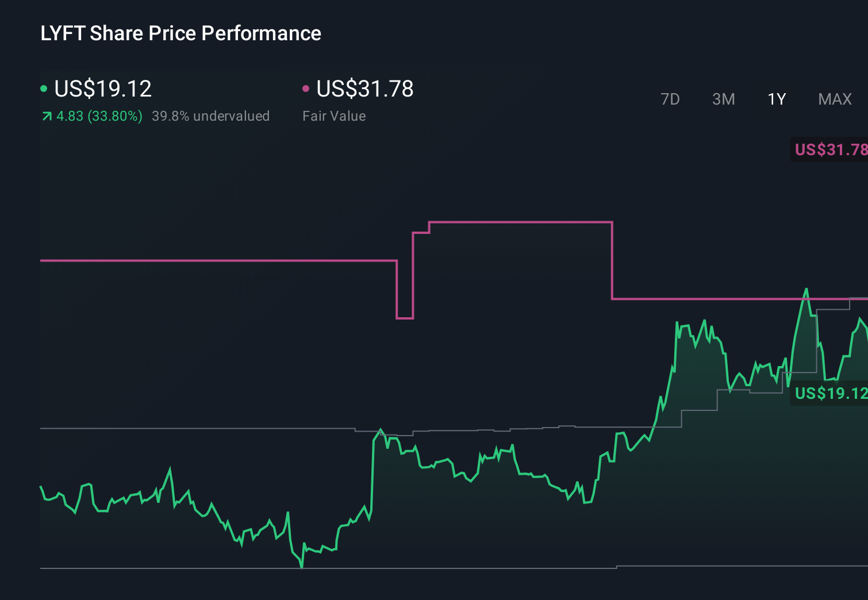Image resolution: width=868 pixels, height=600 pixels.
Task: Toggle the 1Y time range selection
Action: tap(777, 99)
